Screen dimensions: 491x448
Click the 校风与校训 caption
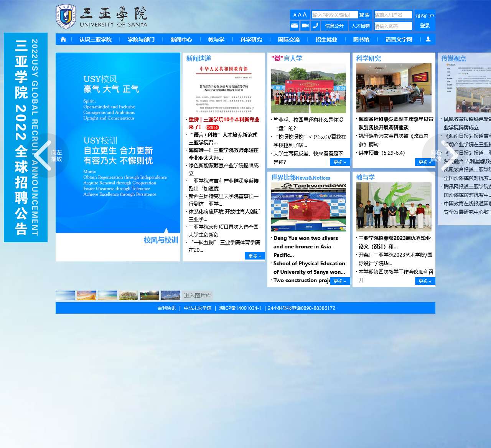[x=161, y=240]
